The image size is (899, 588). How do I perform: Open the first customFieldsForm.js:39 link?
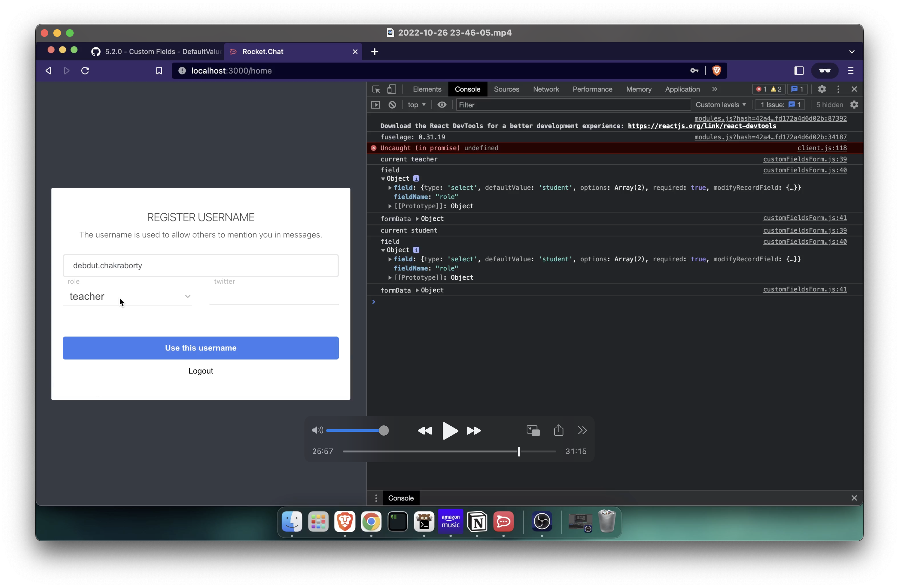point(805,159)
